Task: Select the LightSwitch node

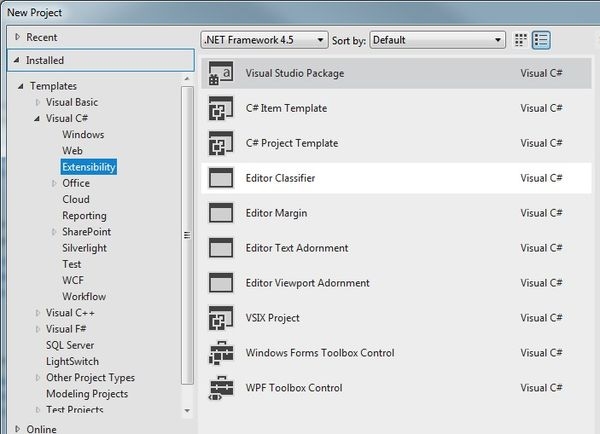Action: click(72, 361)
